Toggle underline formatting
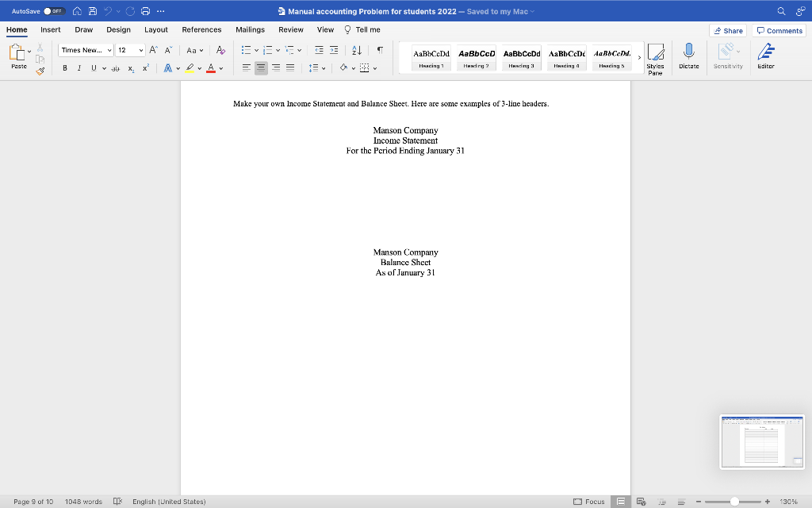812x508 pixels. [94, 68]
